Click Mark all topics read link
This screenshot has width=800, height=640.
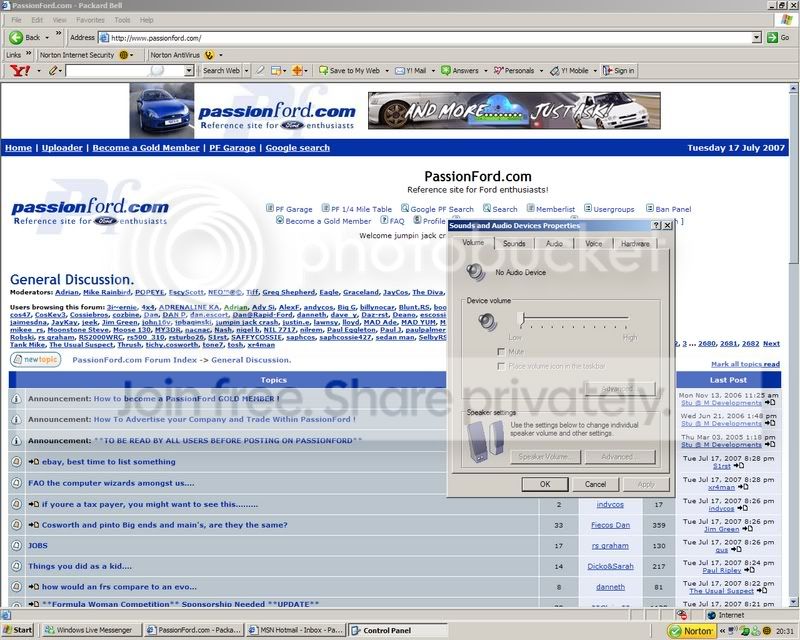coord(745,364)
